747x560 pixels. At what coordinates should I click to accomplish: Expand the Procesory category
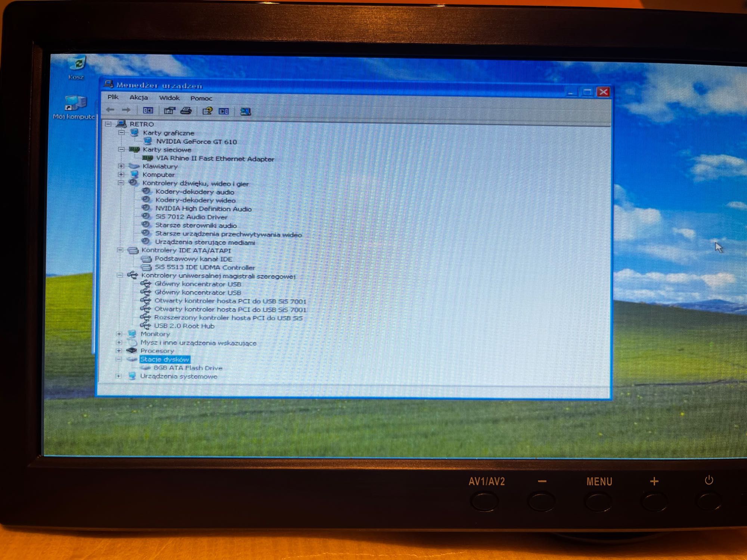pyautogui.click(x=119, y=351)
